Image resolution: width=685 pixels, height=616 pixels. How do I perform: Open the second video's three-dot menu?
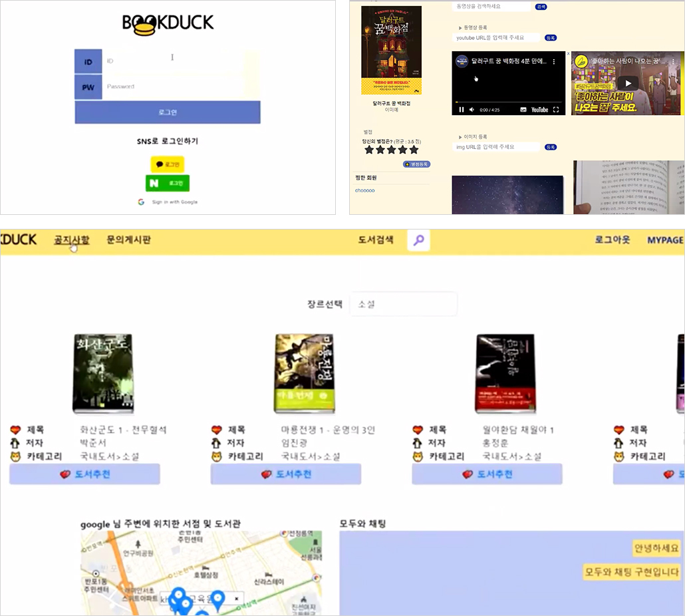pyautogui.click(x=673, y=62)
